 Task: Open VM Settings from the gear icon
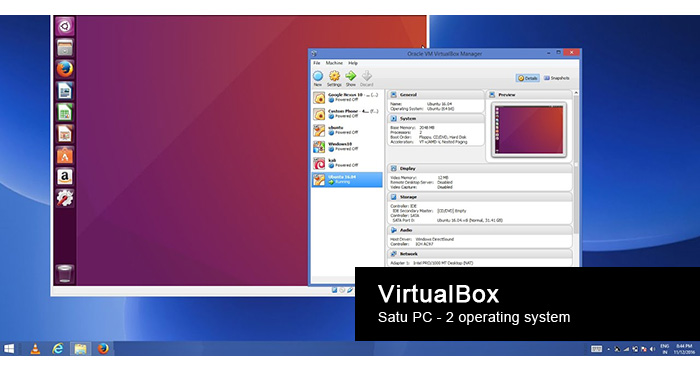point(334,76)
